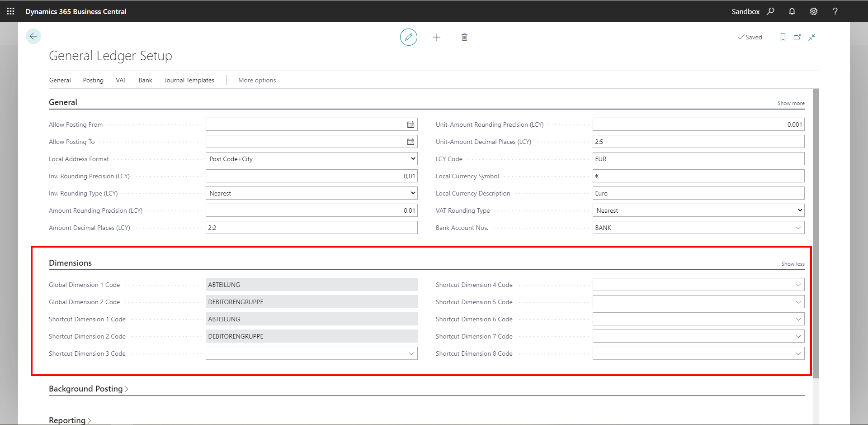Click Local Currency Description field
This screenshot has width=868, height=425.
click(x=698, y=193)
